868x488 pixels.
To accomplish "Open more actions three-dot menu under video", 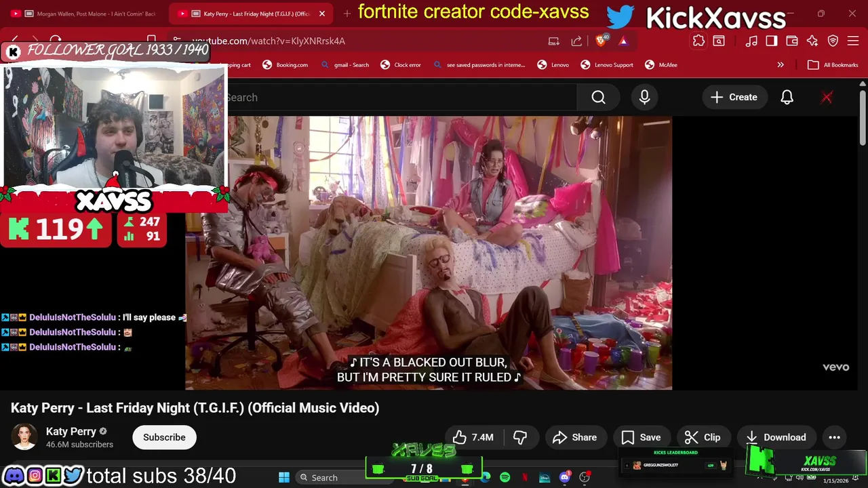I will click(834, 437).
